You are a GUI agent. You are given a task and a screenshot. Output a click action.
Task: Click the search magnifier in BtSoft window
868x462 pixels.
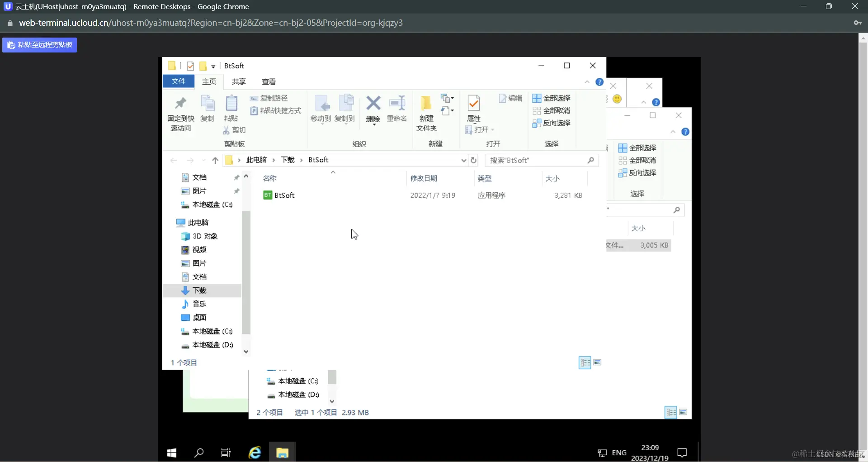[590, 160]
